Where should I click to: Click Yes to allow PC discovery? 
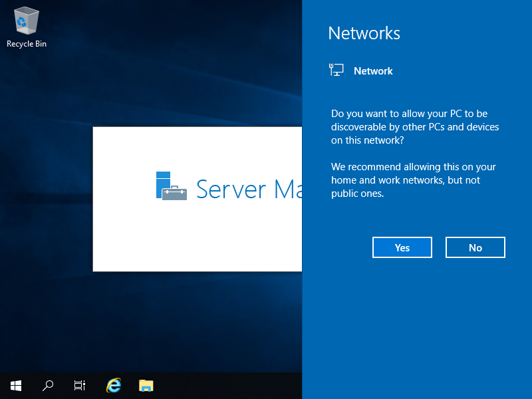pos(402,247)
